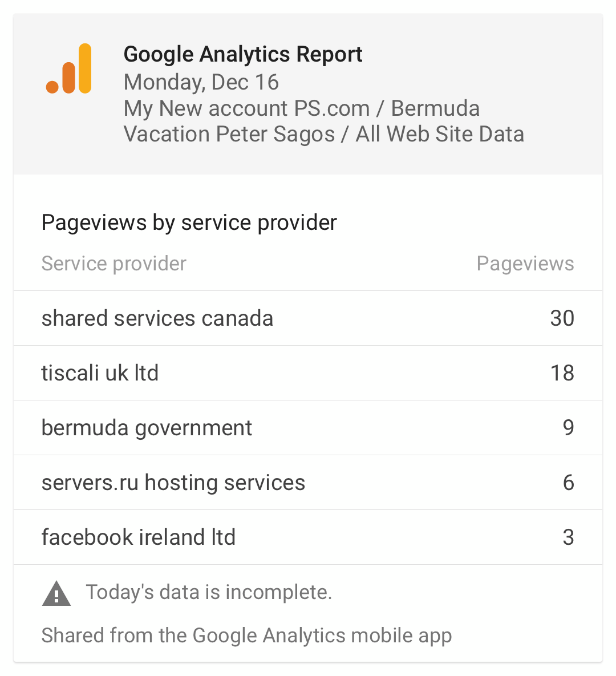Select the servers.ru hosting services row
This screenshot has height=676, width=616.
(308, 483)
